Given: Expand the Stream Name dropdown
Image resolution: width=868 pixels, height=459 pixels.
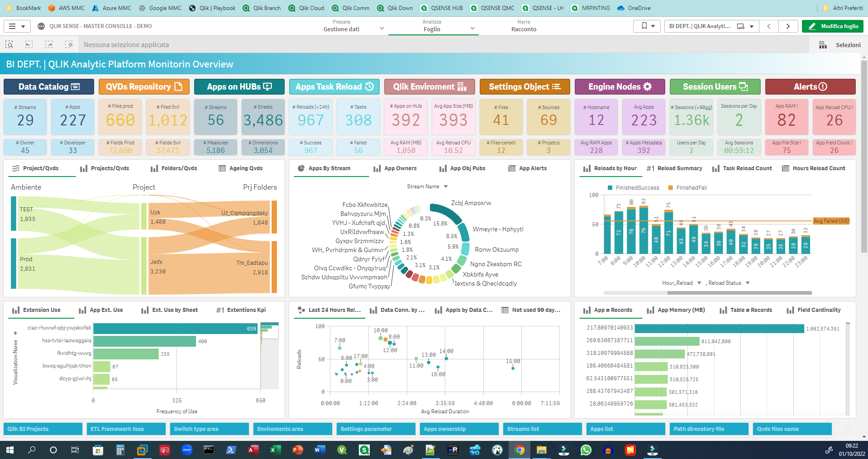Looking at the screenshot, I should coord(445,186).
